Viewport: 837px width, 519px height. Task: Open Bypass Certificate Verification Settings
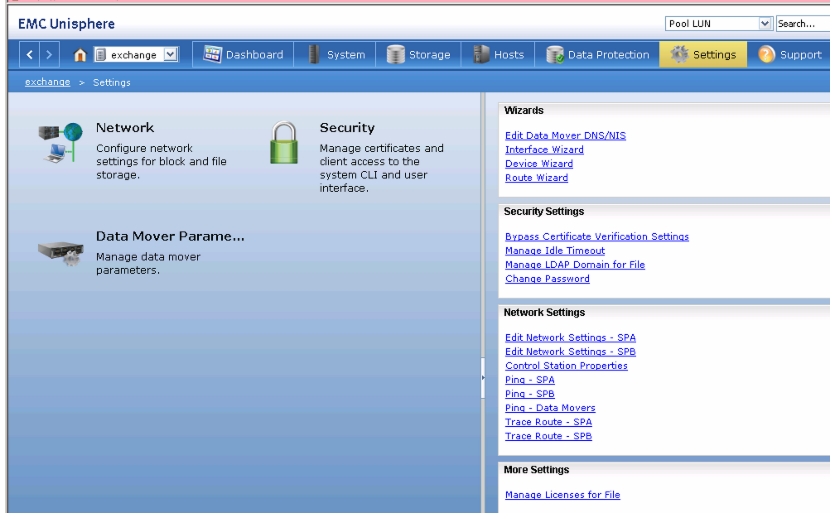tap(597, 237)
